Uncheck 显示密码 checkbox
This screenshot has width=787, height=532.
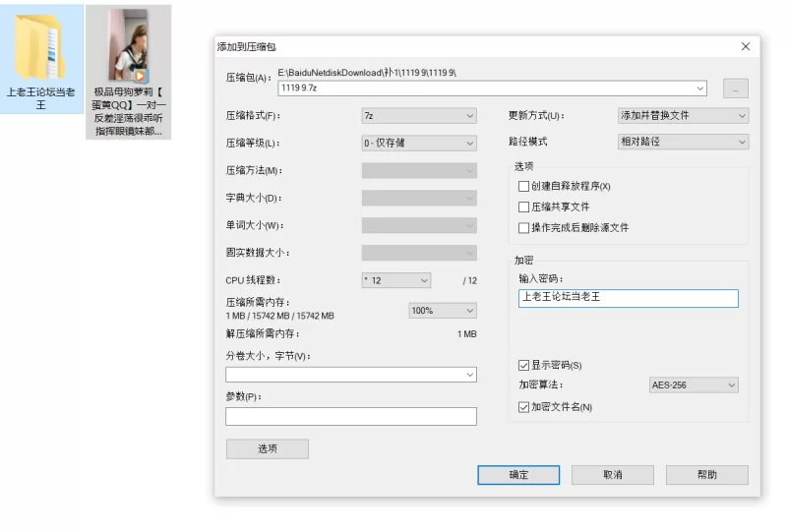click(x=523, y=365)
